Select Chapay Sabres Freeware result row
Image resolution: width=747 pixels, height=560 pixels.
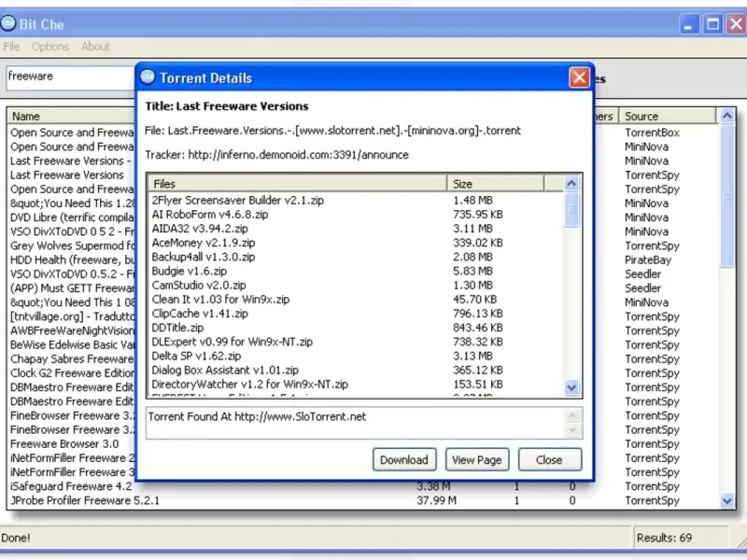73,359
